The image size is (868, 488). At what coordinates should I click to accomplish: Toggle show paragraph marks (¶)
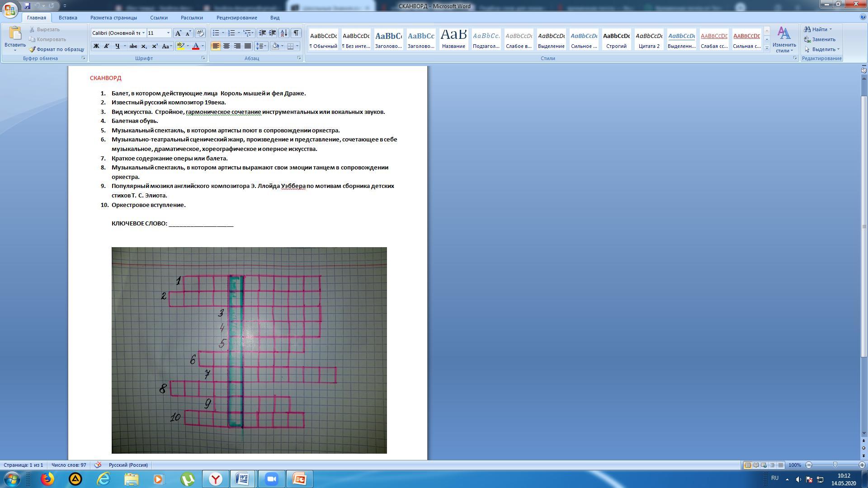coord(296,33)
